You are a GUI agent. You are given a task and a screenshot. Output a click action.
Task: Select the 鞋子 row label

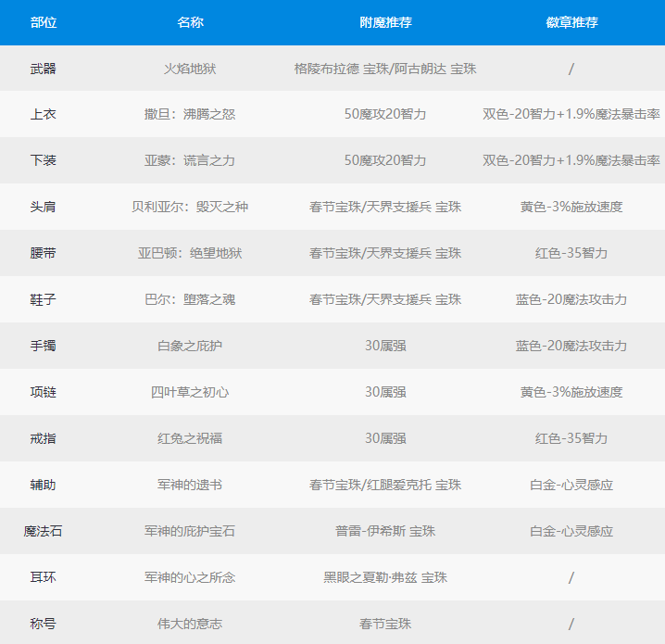coord(44,299)
